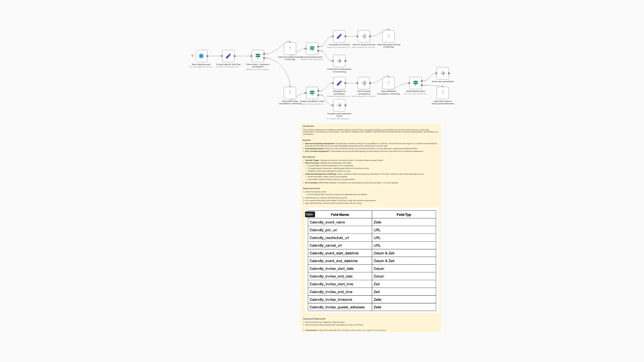Click Datum & Zeit in event_end_datetime row
Viewport: 644px width, 362px height.
pos(404,261)
